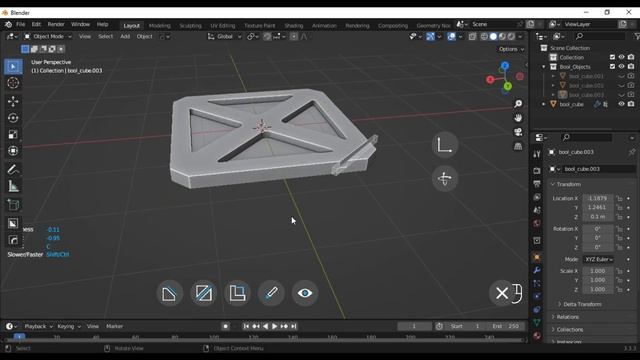
Task: Pick the Rotate tool
Action: [x=13, y=118]
